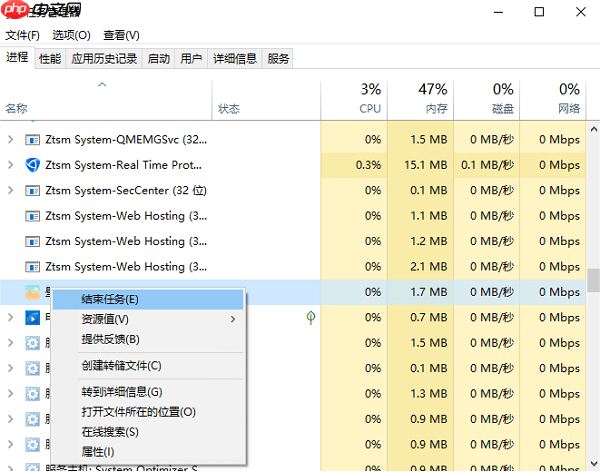This screenshot has width=600, height=472.
Task: Click the 0.7 MB memory cell
Action: [x=421, y=318]
